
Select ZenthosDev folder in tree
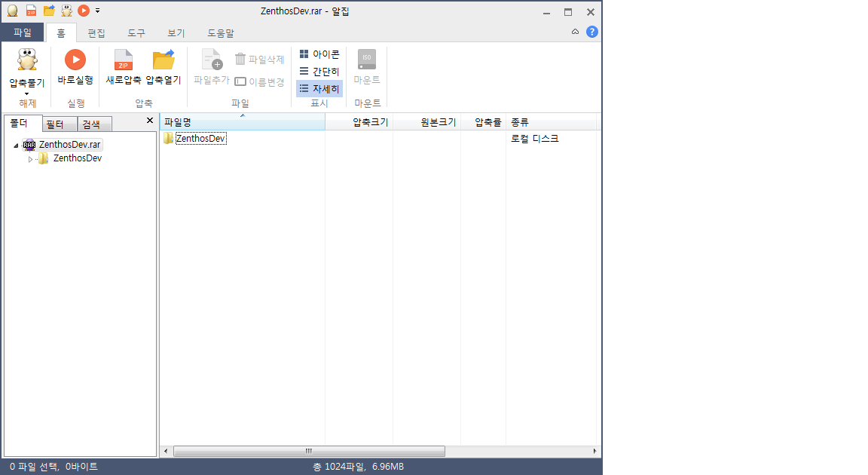click(78, 158)
